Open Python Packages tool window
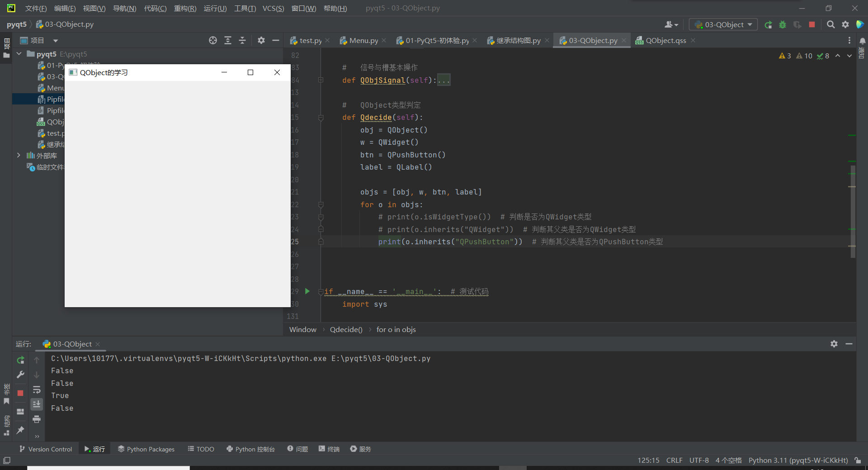The image size is (868, 470). pos(146,449)
